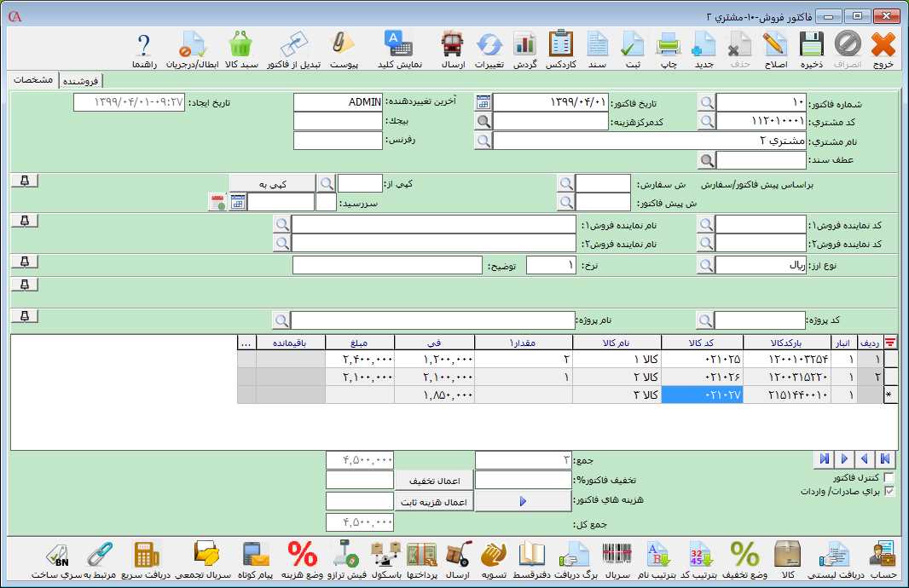This screenshot has height=588, width=909.
Task: Open پیام کوتاه SMS icon
Action: coord(256,556)
